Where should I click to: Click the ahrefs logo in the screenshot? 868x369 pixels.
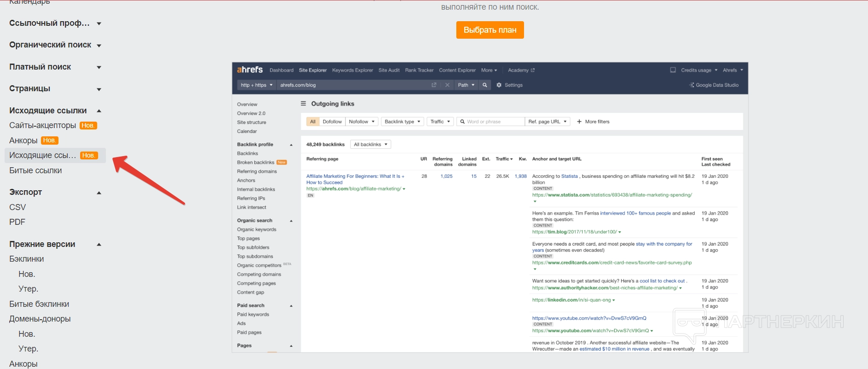[x=250, y=70]
